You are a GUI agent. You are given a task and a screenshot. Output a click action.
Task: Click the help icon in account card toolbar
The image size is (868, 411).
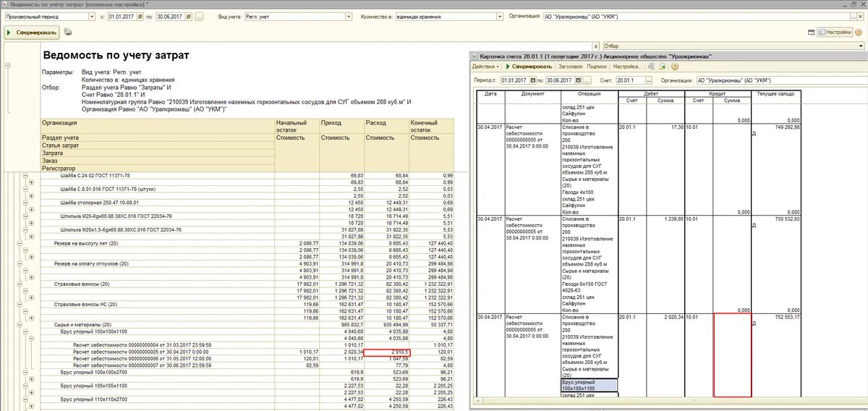tap(674, 66)
